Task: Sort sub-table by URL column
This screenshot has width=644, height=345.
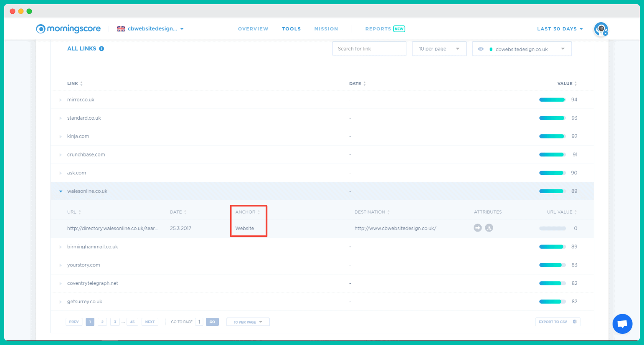Action: click(74, 212)
